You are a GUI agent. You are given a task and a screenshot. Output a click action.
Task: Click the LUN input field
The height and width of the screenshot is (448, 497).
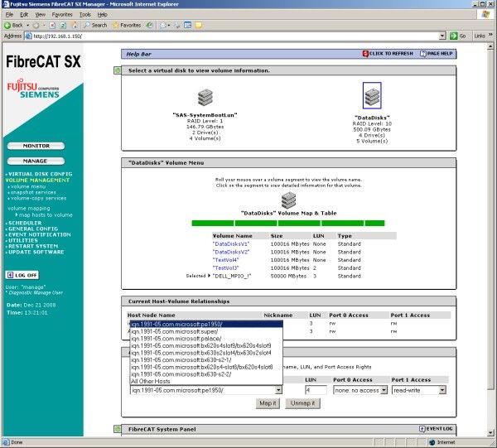tap(316, 390)
